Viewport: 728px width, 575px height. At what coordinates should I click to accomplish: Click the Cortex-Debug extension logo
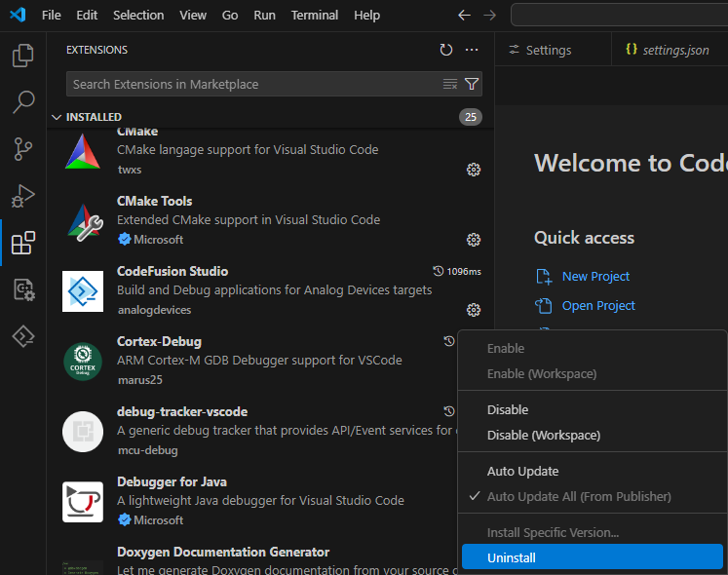pyautogui.click(x=83, y=362)
